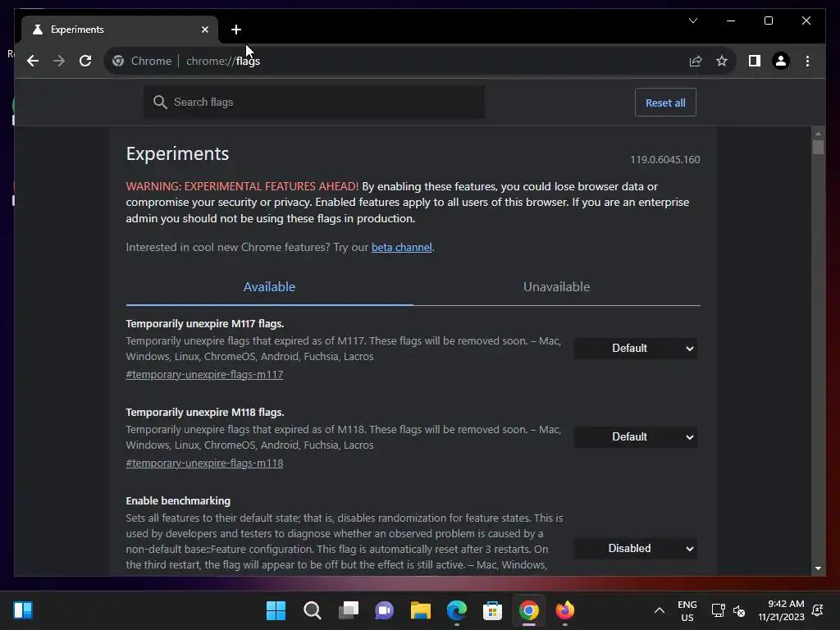
Task: Open the profile avatar menu
Action: pyautogui.click(x=781, y=61)
